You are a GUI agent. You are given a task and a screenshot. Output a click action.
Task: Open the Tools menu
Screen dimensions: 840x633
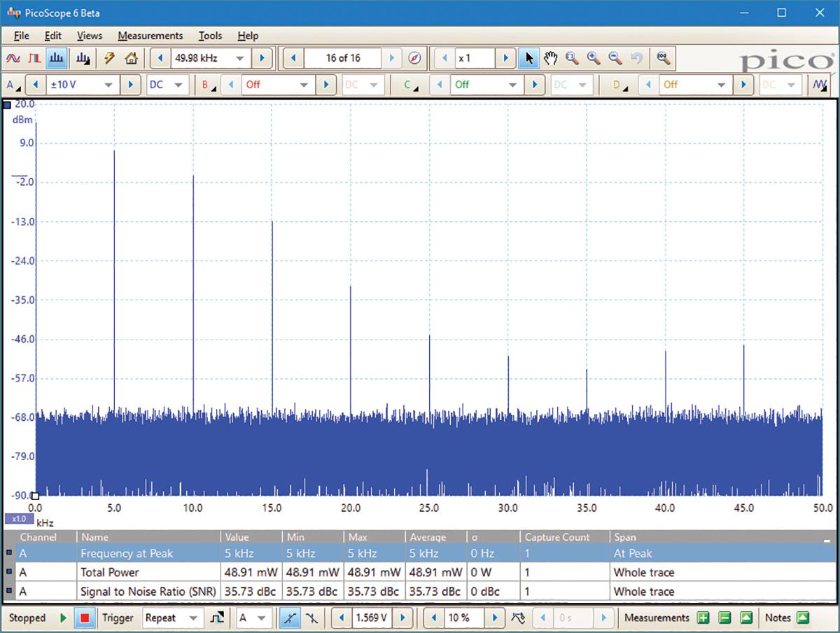[x=210, y=36]
